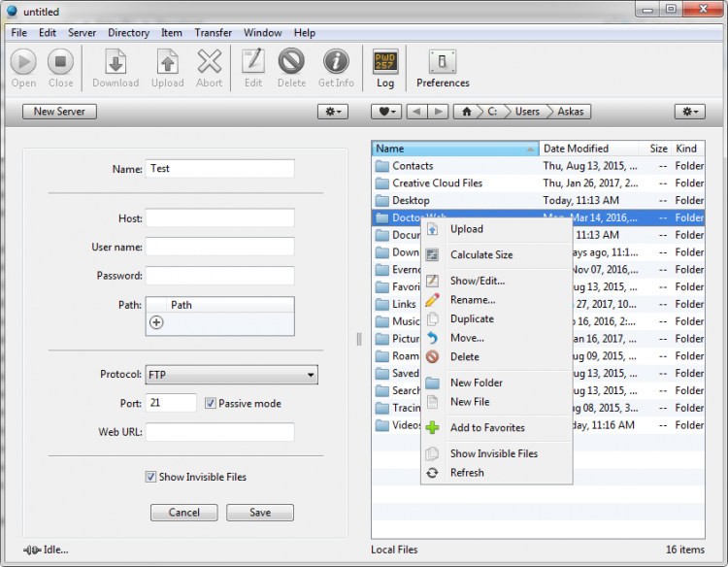Select Upload in the context menu
Image resolution: width=728 pixels, height=567 pixels.
pos(497,229)
